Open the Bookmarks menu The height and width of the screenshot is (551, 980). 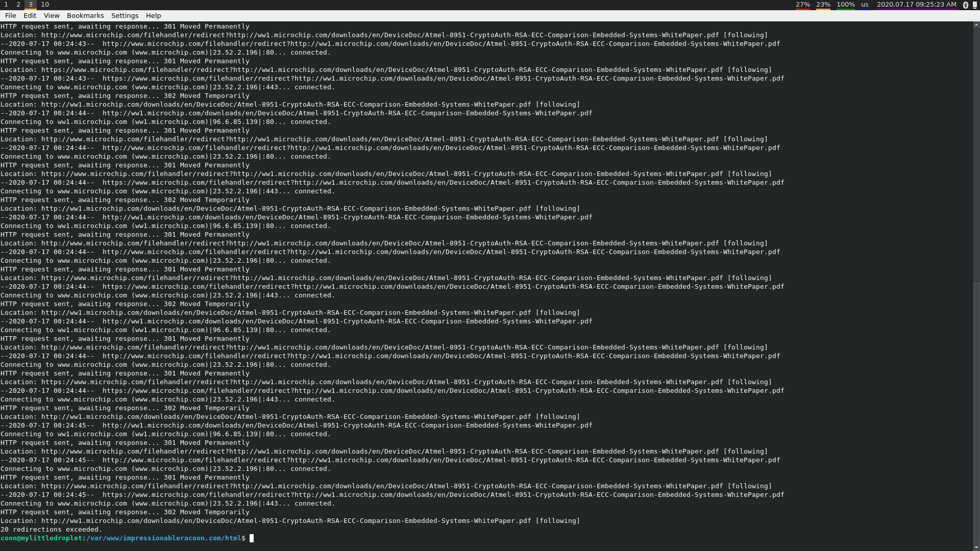[x=85, y=16]
